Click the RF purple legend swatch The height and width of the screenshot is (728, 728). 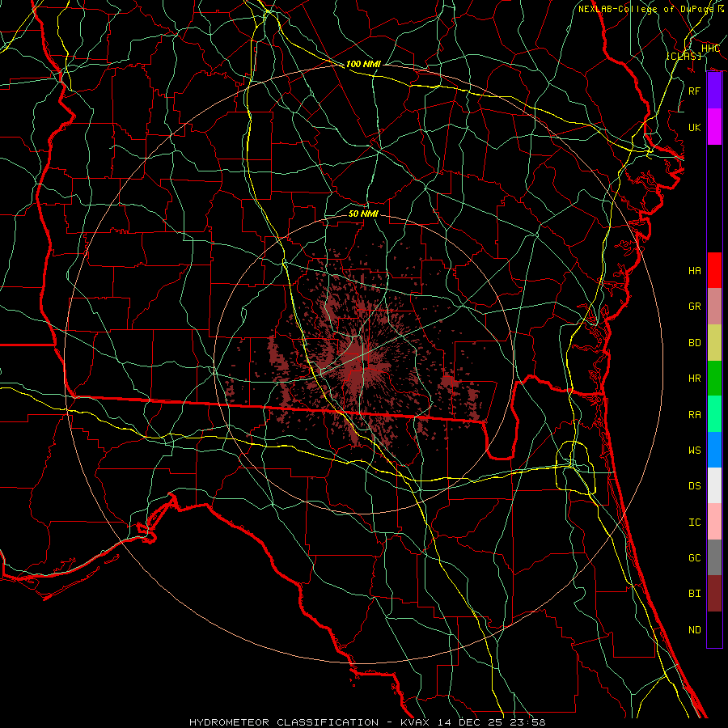[x=714, y=91]
